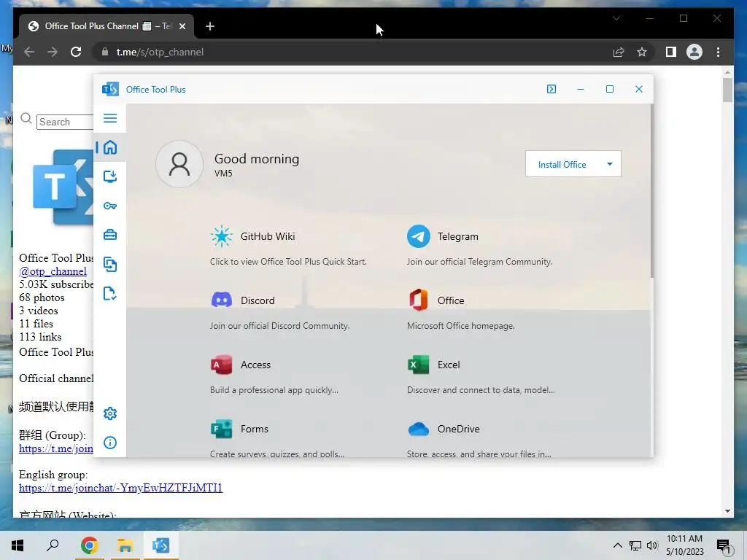Open File Explorer from taskbar
Viewport: 747px width, 560px height.
pyautogui.click(x=125, y=545)
